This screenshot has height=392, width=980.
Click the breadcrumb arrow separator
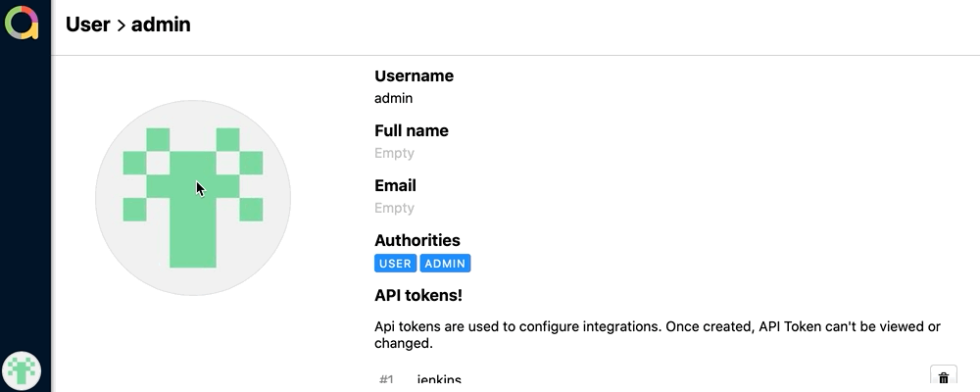click(121, 25)
